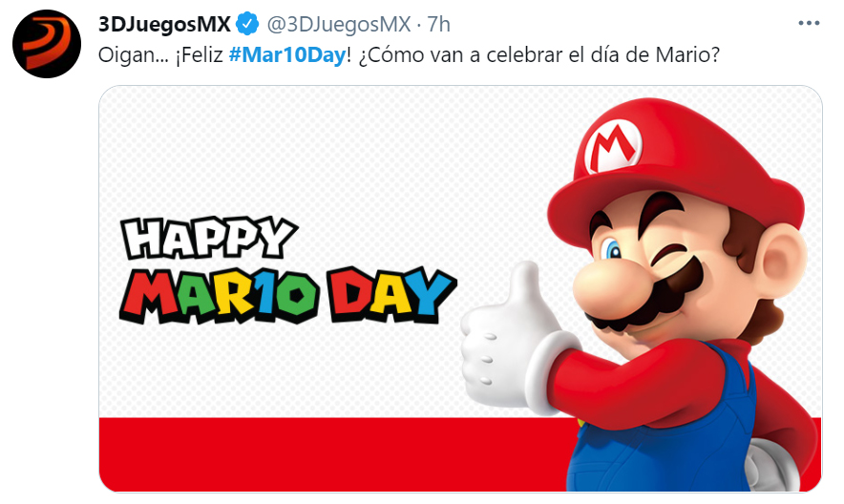
Task: Click the blue verified checkmark badge
Action: (x=248, y=24)
